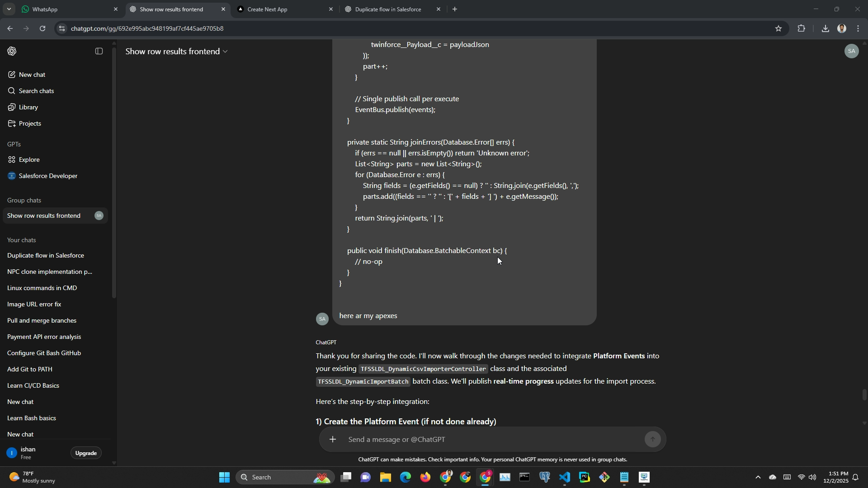
Task: Open the Library section
Action: point(28,107)
